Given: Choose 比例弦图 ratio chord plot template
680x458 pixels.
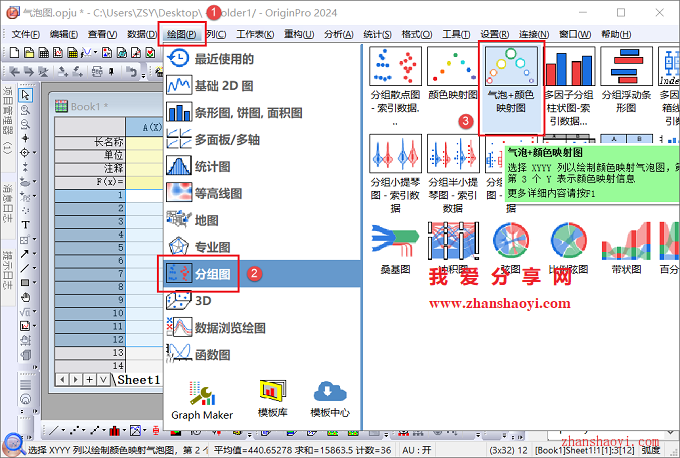Looking at the screenshot, I should tap(569, 247).
